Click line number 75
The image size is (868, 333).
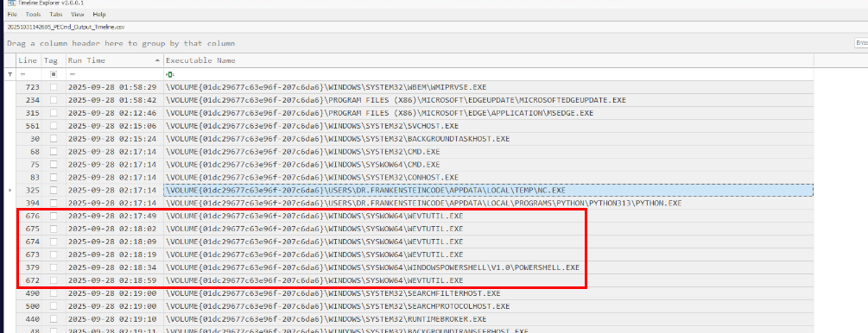pos(35,164)
